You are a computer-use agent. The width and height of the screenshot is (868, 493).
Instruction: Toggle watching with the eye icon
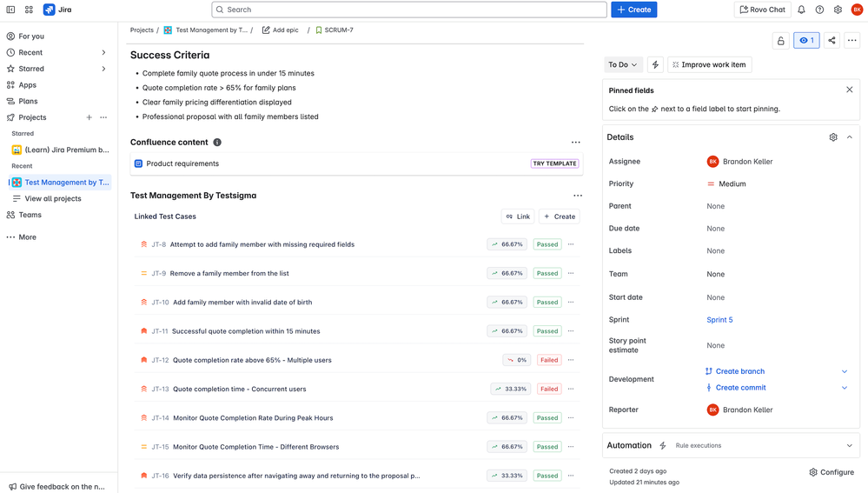tap(806, 41)
